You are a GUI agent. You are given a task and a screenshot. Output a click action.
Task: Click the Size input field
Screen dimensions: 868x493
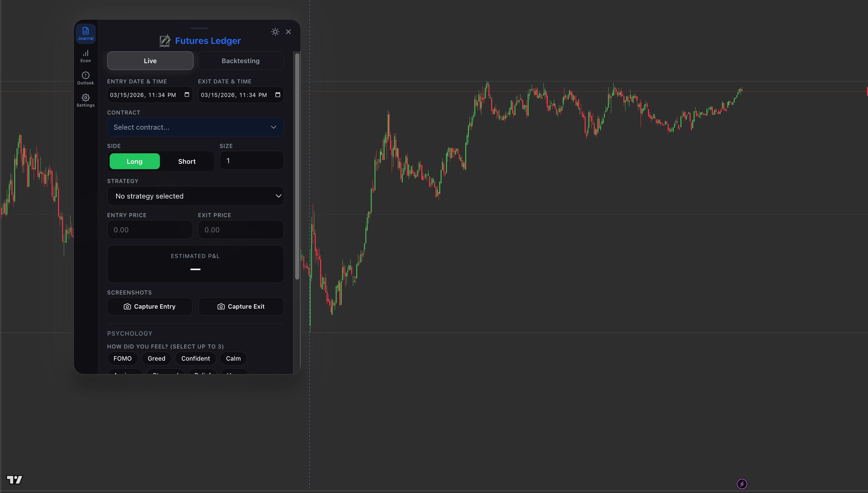point(251,160)
